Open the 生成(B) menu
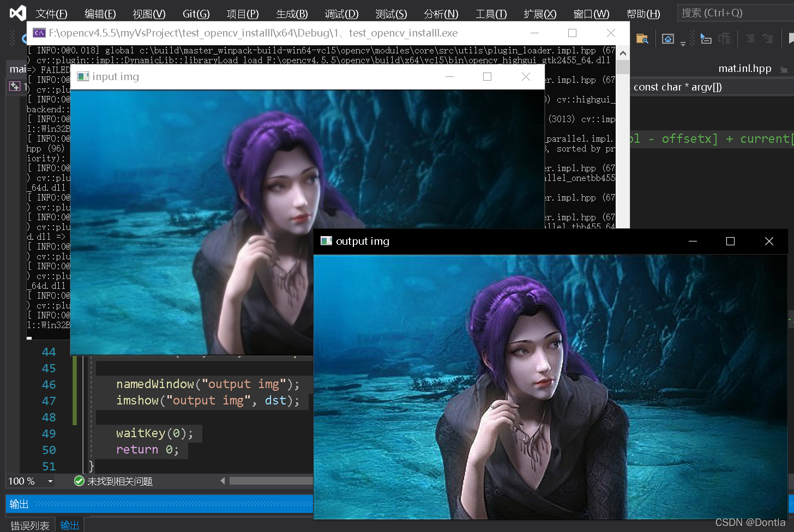The image size is (794, 532). click(292, 14)
